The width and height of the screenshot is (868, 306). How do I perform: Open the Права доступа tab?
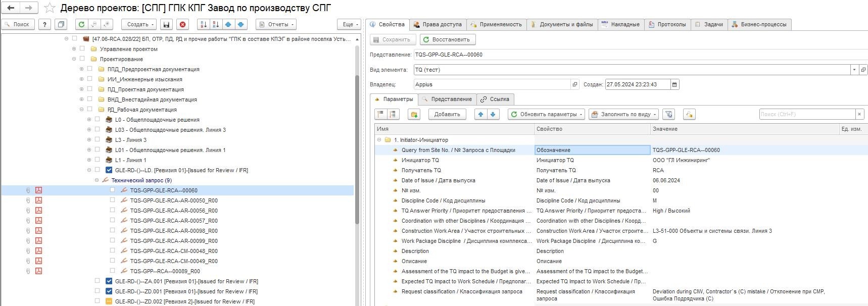438,24
